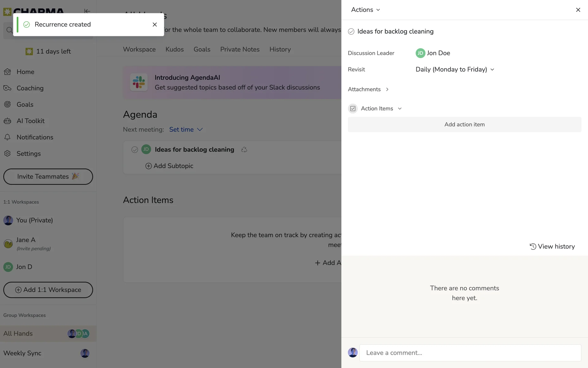Screen dimensions: 588x368
Task: Open the AI Toolkit robot icon
Action: [7, 121]
